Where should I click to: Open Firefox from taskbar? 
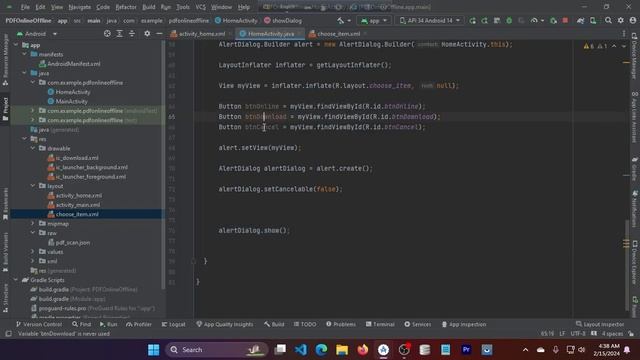point(362,350)
